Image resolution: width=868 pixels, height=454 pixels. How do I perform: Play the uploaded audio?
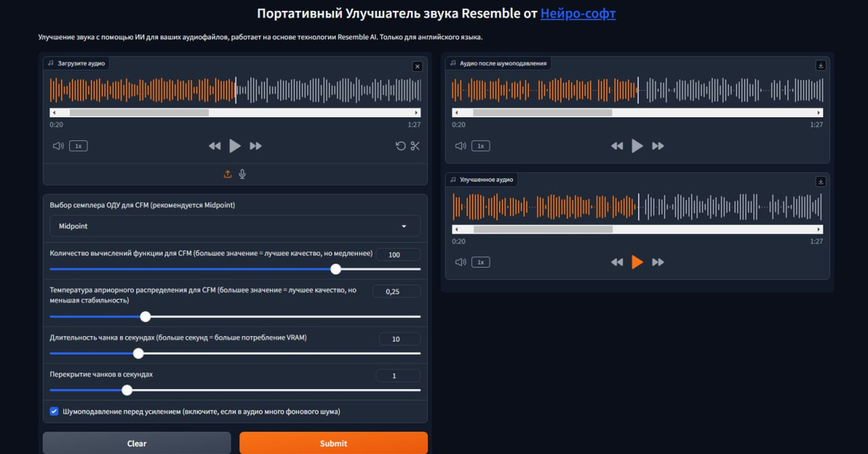[235, 146]
